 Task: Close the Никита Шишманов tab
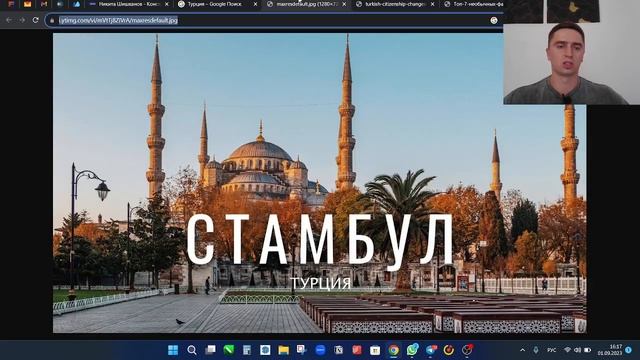coord(167,4)
